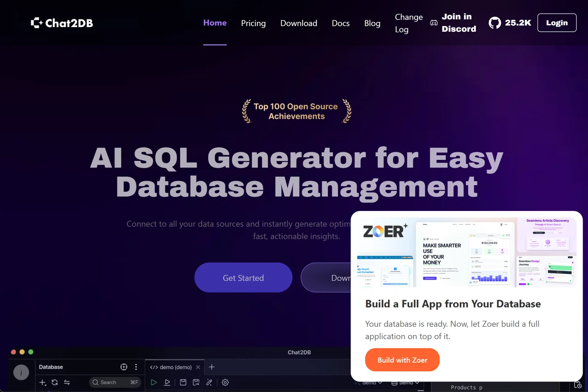Image resolution: width=588 pixels, height=392 pixels.
Task: Click the 'Products p' code line
Action: (467, 387)
